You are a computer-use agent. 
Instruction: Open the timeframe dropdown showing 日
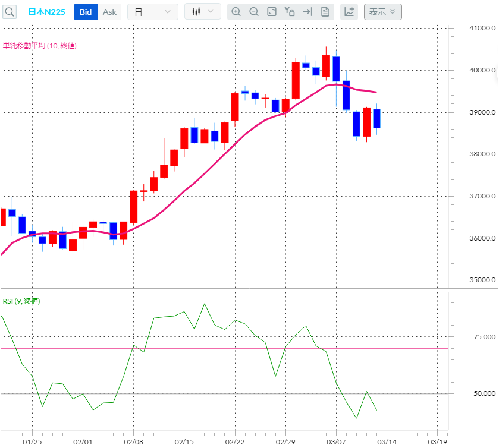click(152, 11)
